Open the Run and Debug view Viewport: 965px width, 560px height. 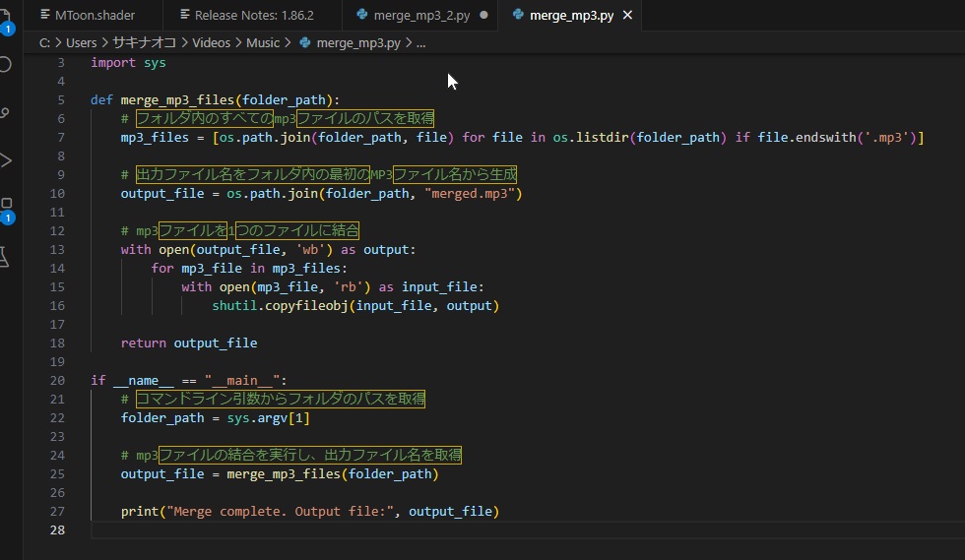point(5,159)
